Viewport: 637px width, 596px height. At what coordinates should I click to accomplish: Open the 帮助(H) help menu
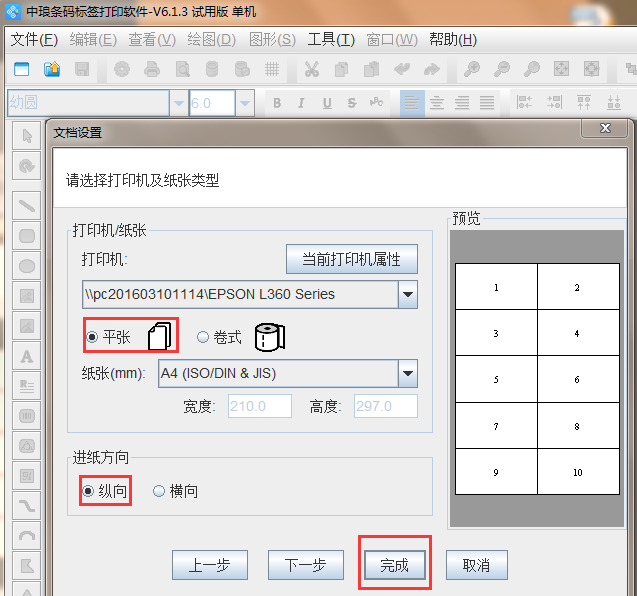452,39
